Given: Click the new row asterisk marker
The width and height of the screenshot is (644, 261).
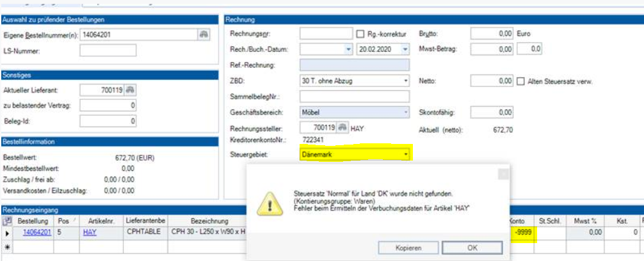Looking at the screenshot, I should point(7,246).
